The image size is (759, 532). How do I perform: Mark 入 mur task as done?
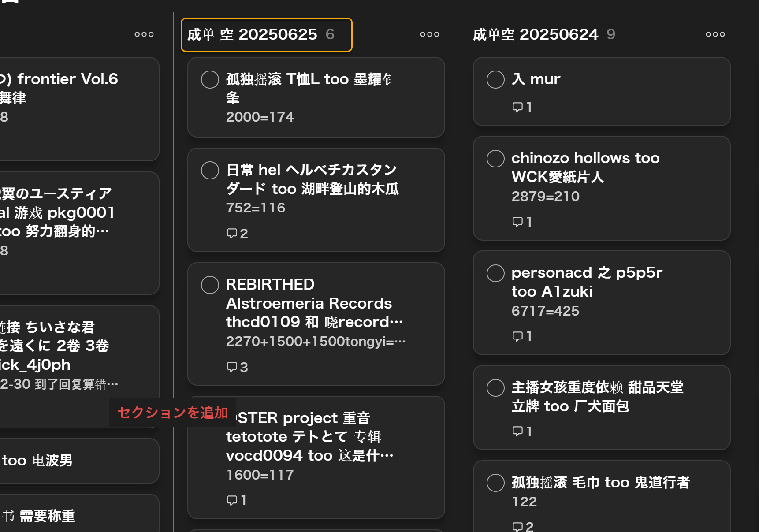495,80
